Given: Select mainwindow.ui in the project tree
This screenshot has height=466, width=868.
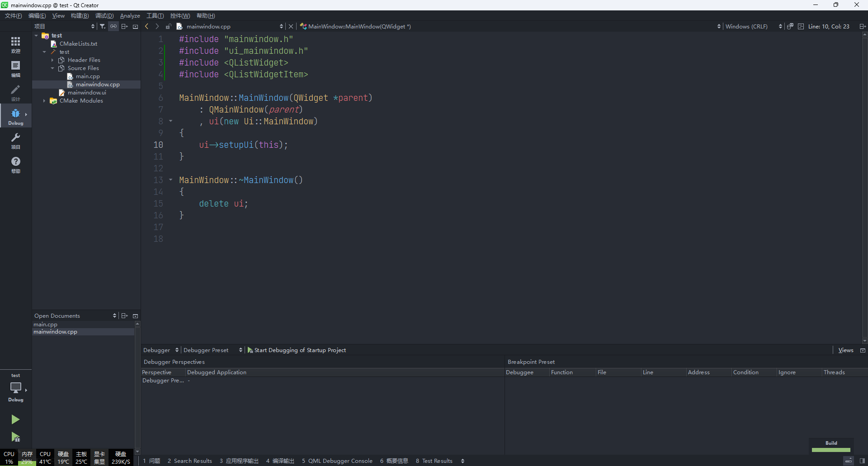Looking at the screenshot, I should pyautogui.click(x=87, y=92).
